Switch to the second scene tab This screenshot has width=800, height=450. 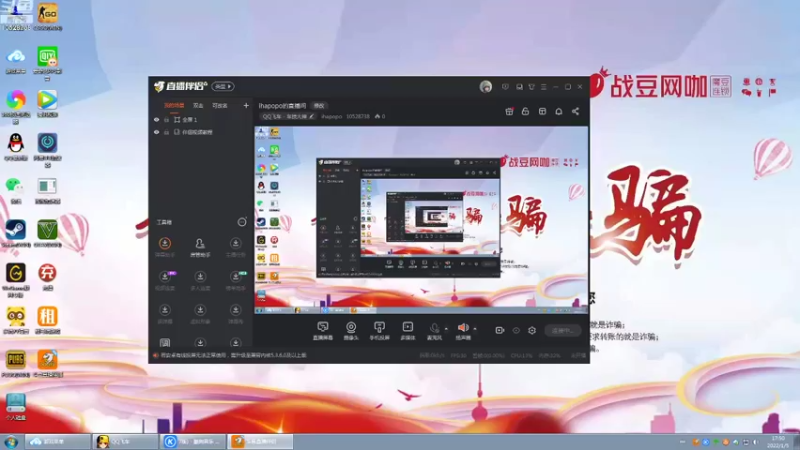pos(198,106)
